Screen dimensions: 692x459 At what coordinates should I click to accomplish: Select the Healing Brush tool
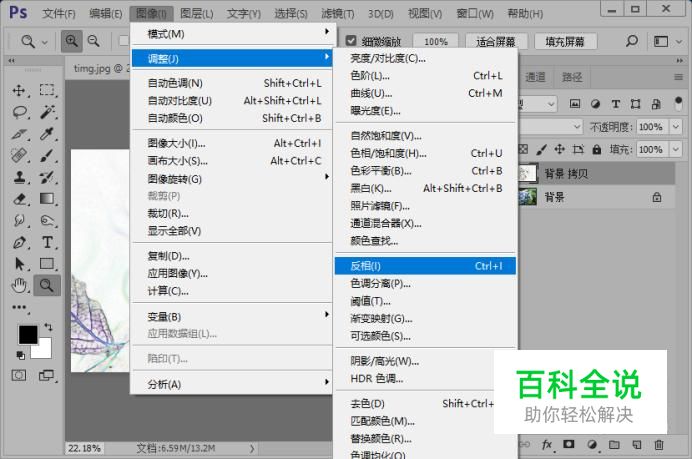(x=19, y=155)
